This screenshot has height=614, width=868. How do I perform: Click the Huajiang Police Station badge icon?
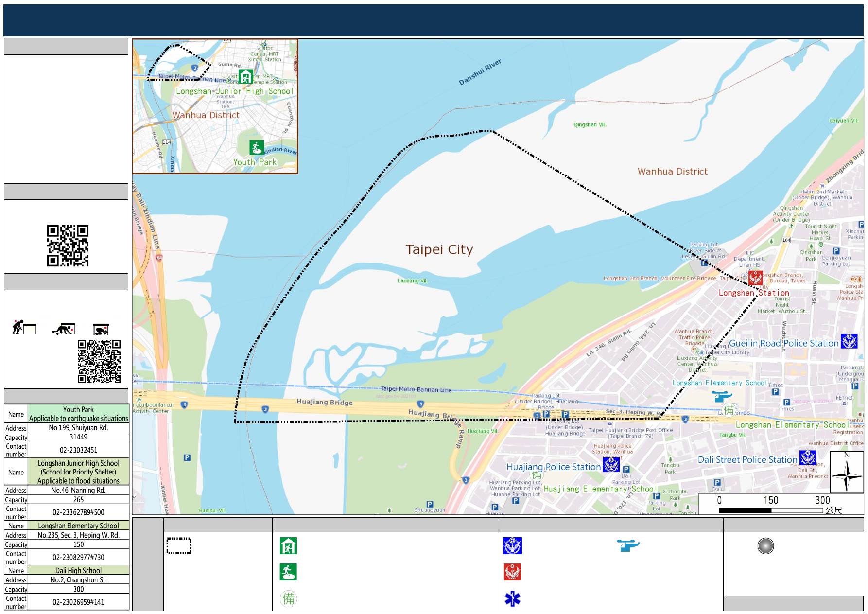pyautogui.click(x=611, y=465)
